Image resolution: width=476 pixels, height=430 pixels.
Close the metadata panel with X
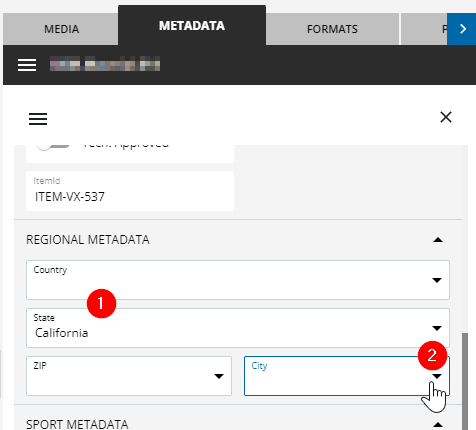[x=446, y=117]
